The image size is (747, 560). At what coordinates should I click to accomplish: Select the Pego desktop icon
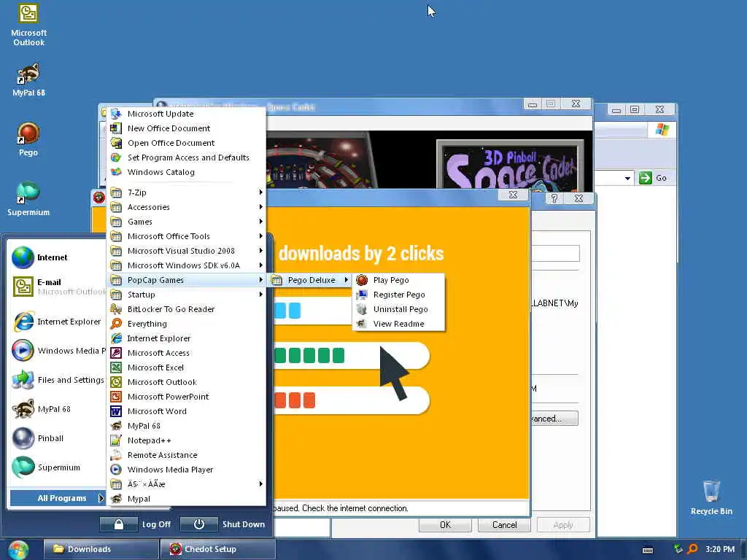click(x=28, y=139)
